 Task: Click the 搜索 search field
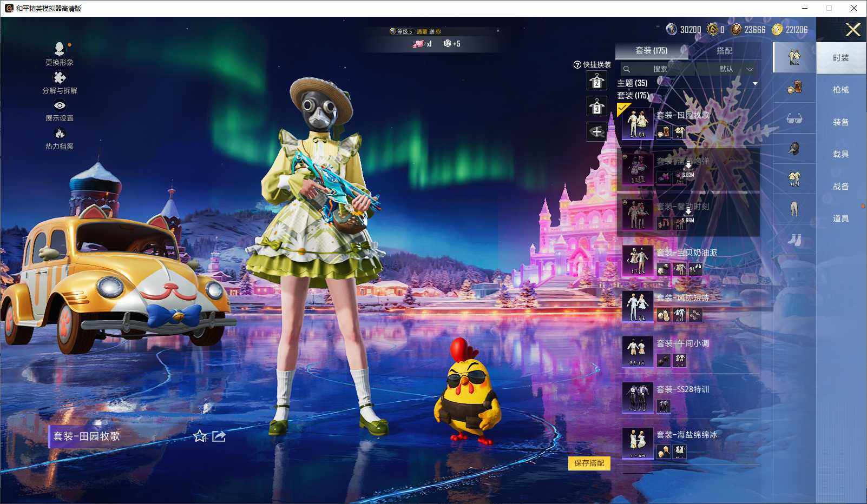[x=658, y=69]
